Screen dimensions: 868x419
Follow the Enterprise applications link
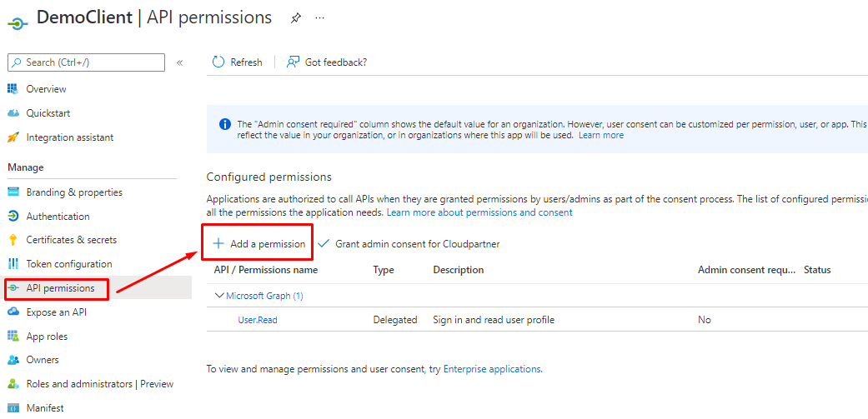[492, 369]
